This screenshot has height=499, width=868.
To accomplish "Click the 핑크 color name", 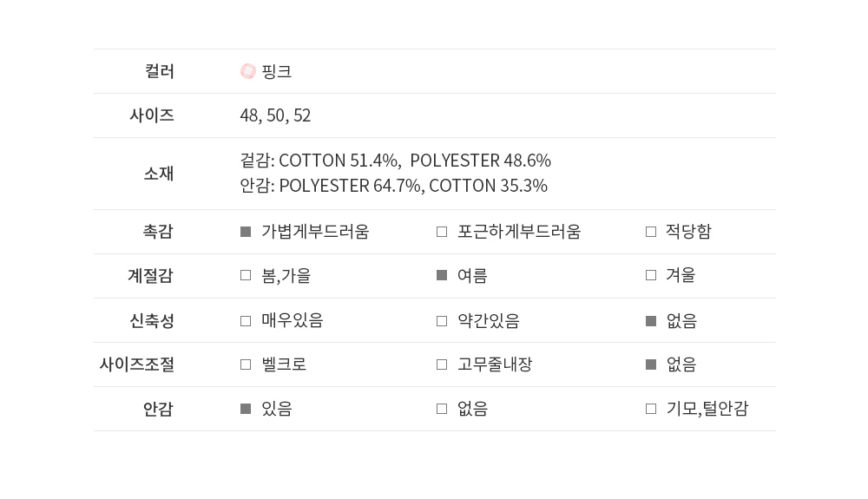I will [277, 71].
